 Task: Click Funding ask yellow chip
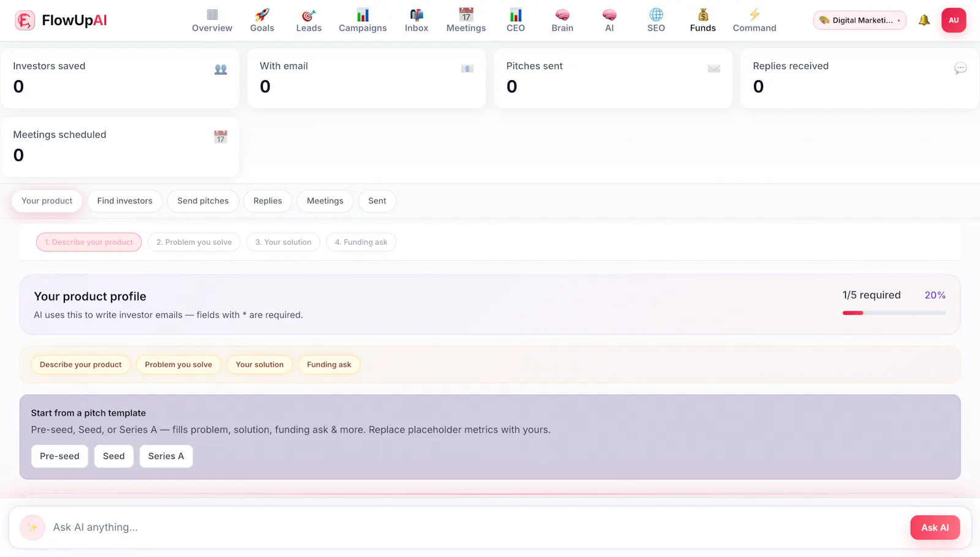click(x=330, y=365)
